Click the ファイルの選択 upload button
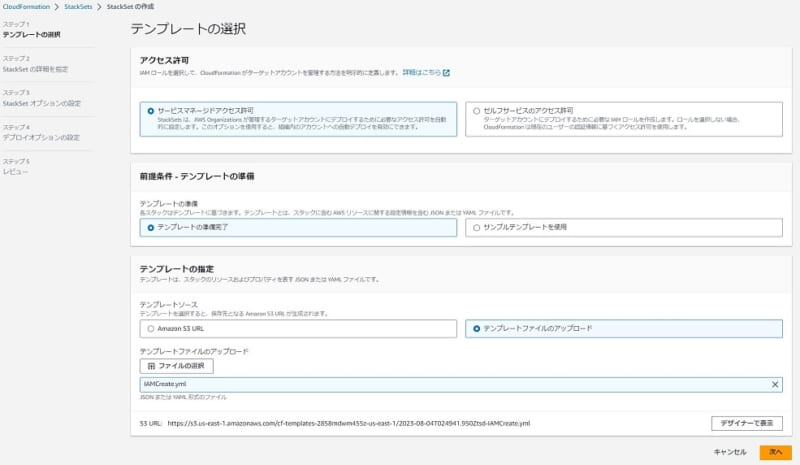Screen dimensions: 800x465 (x=177, y=366)
